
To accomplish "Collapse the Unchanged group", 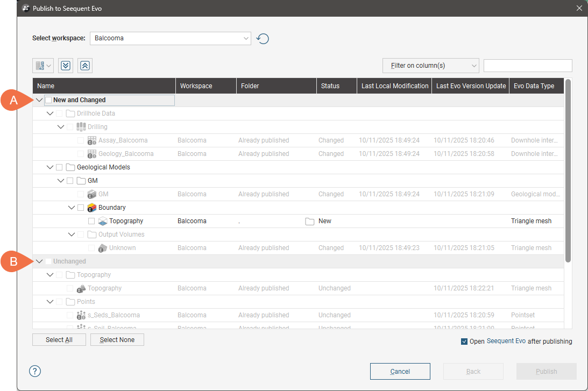I will [x=39, y=261].
